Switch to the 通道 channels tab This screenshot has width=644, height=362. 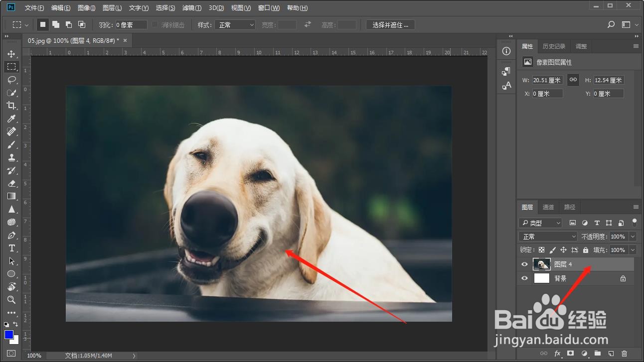[548, 207]
